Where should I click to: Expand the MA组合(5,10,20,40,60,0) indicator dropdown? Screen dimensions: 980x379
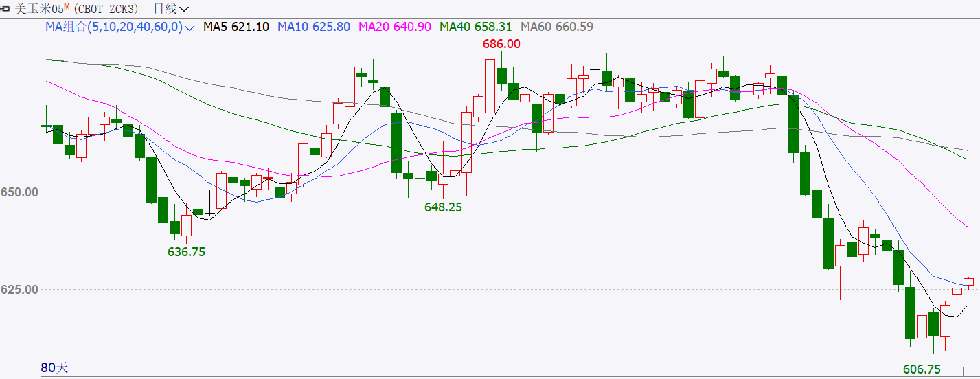click(x=120, y=27)
